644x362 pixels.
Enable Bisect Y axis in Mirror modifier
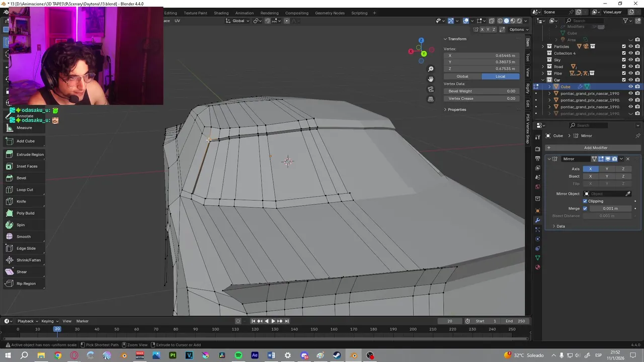click(607, 176)
